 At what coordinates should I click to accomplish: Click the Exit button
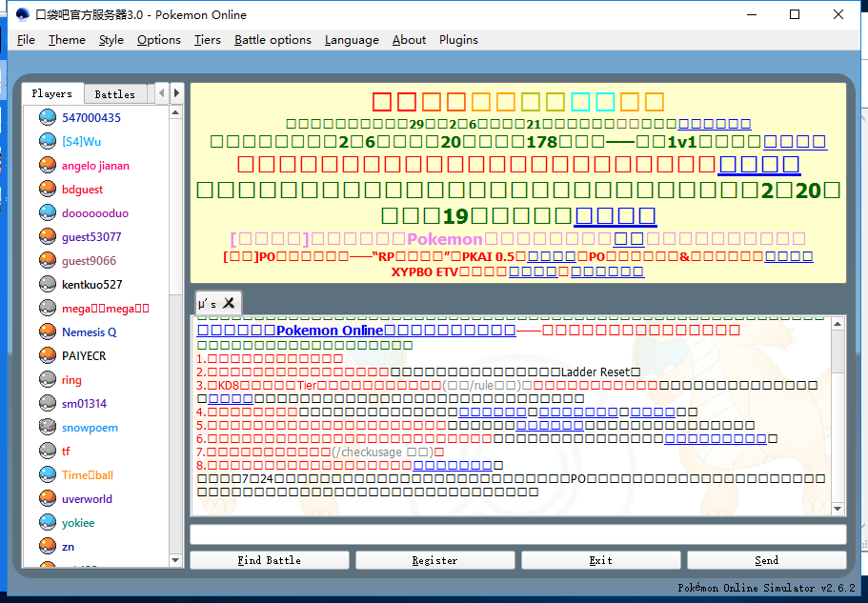(x=600, y=560)
